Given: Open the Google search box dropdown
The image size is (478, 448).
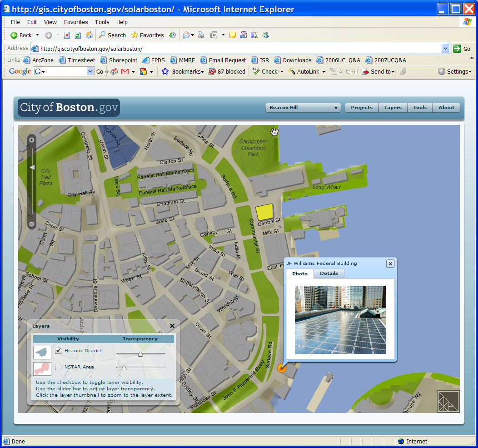Looking at the screenshot, I should (x=90, y=72).
